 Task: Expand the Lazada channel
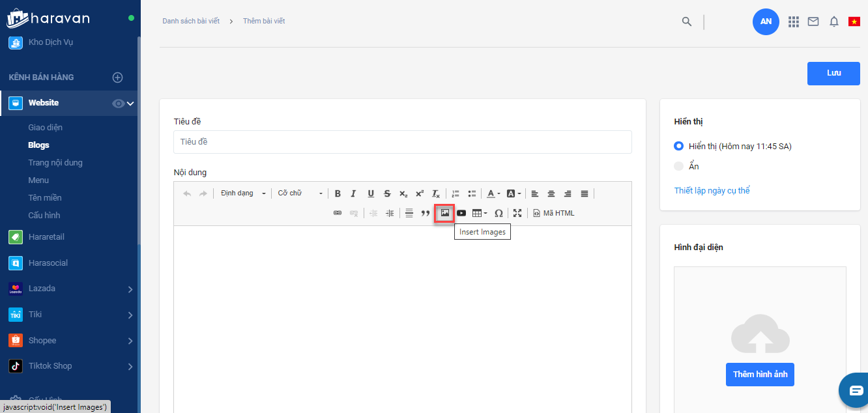click(130, 289)
